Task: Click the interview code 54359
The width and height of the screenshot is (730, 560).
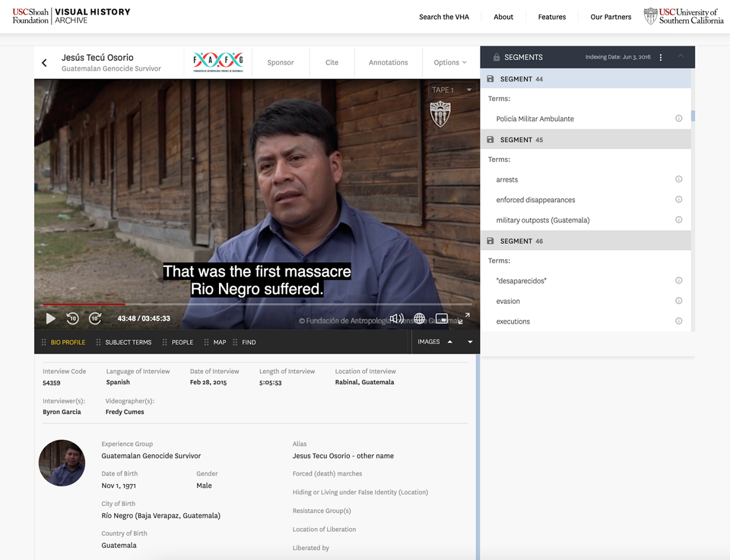Action: coord(51,383)
